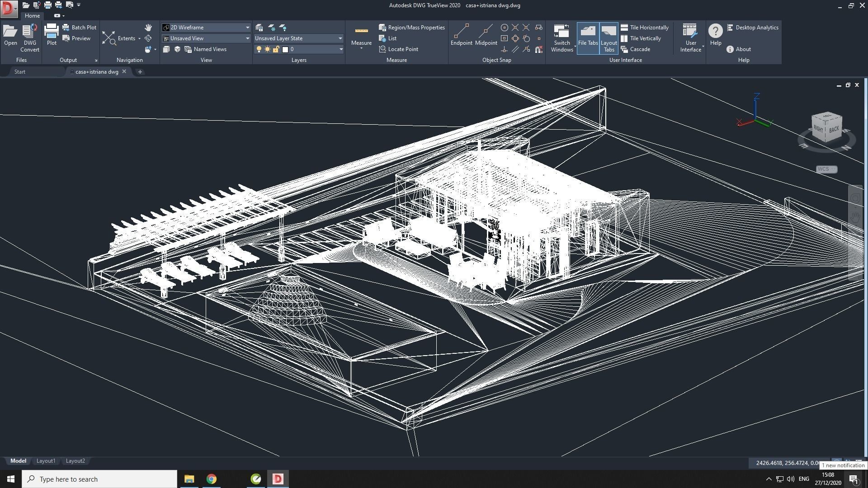Screen dimensions: 868x488
Task: Click the Measure ruler icon
Action: point(361,31)
